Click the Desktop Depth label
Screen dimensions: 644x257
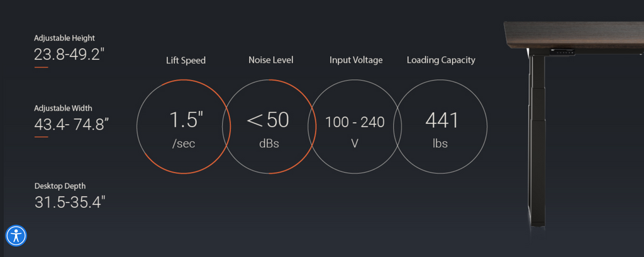point(60,186)
